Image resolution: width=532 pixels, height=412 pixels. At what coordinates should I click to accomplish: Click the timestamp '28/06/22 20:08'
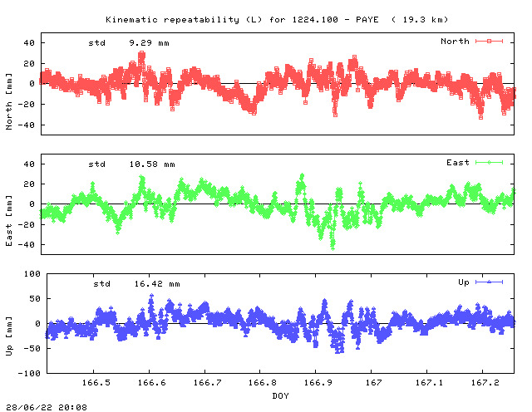(47, 407)
